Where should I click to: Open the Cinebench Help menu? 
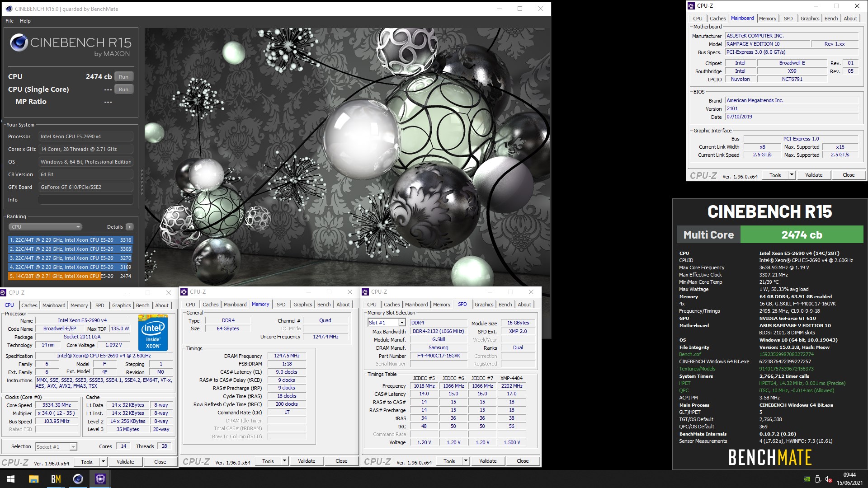pos(25,21)
